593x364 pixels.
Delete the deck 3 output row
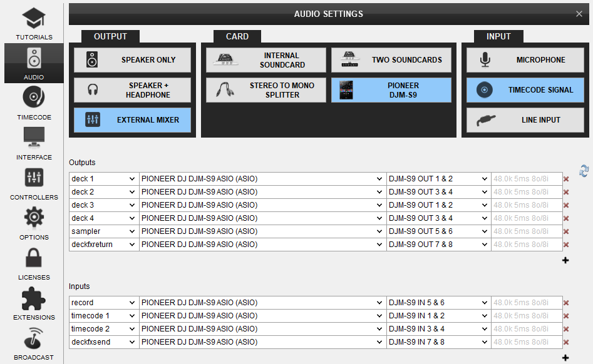[566, 205]
